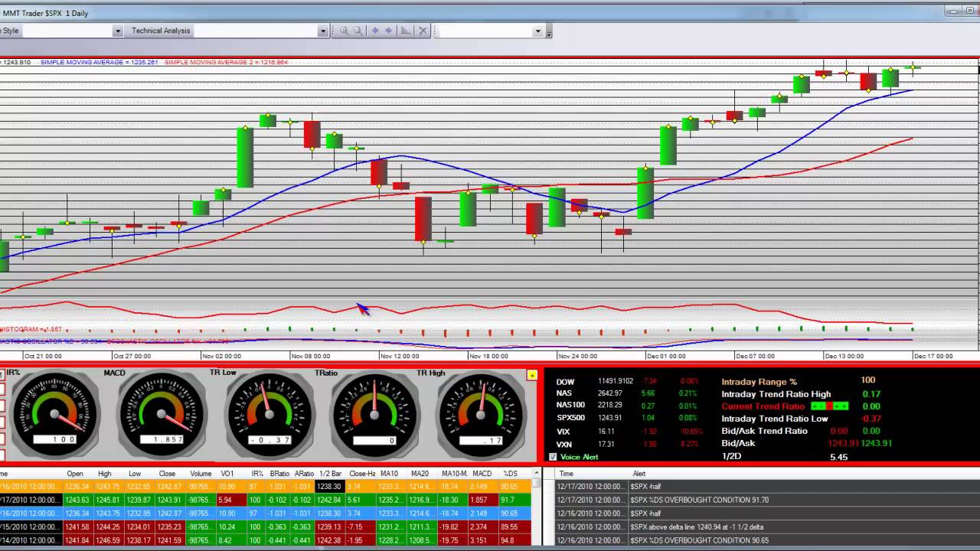980x551 pixels.
Task: Open the toolbar overflow options arrow
Action: 549,31
